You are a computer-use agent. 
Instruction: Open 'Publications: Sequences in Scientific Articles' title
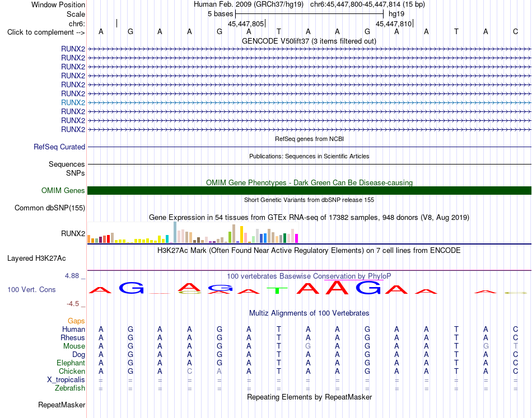(309, 156)
